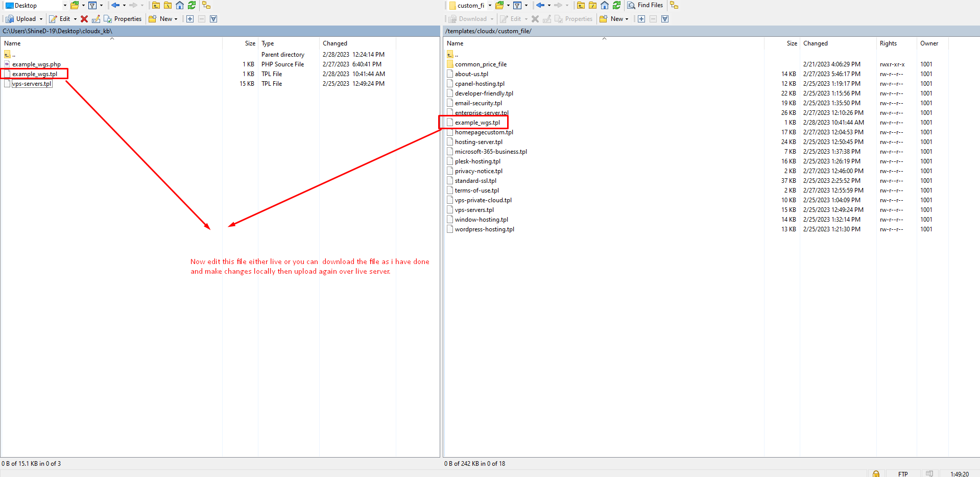Click the remote panel filter icon
The width and height of the screenshot is (980, 477).
pyautogui.click(x=517, y=5)
